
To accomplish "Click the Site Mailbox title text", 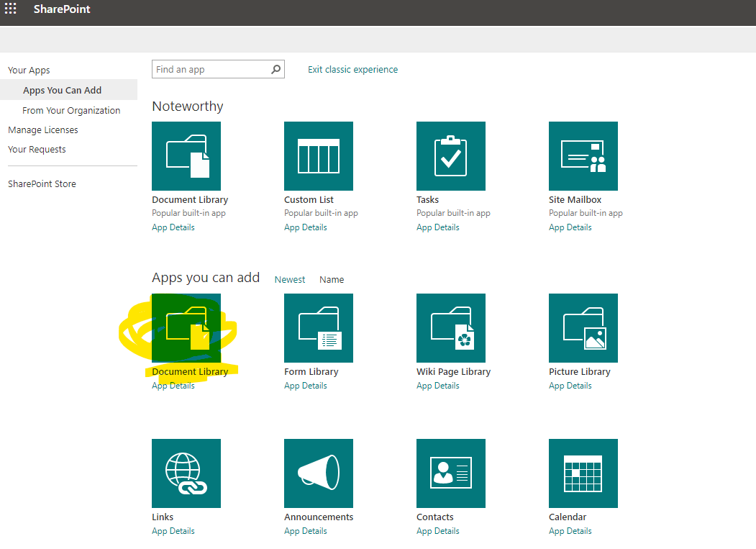I will pyautogui.click(x=575, y=200).
